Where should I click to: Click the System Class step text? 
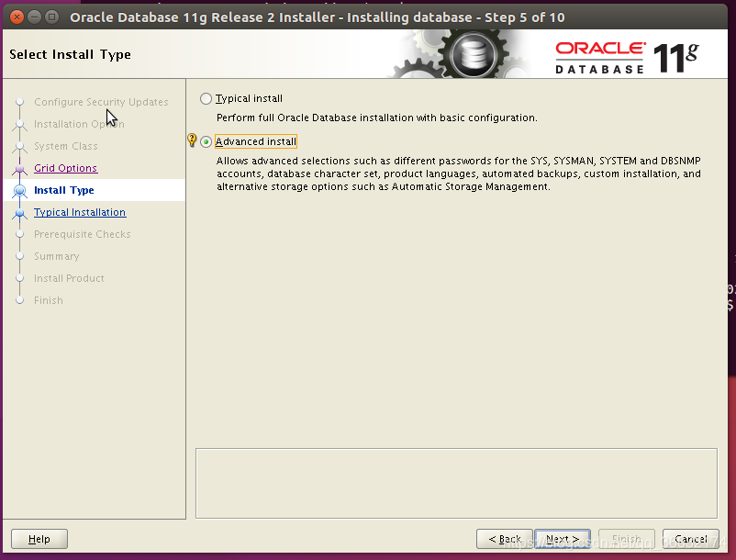pos(66,146)
